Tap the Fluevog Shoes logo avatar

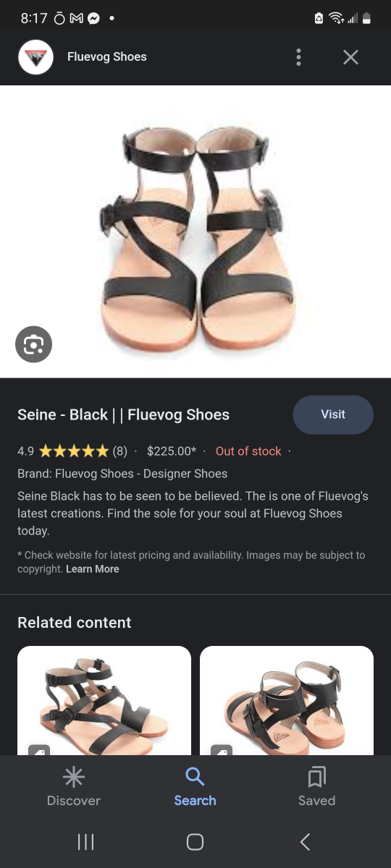tap(36, 57)
